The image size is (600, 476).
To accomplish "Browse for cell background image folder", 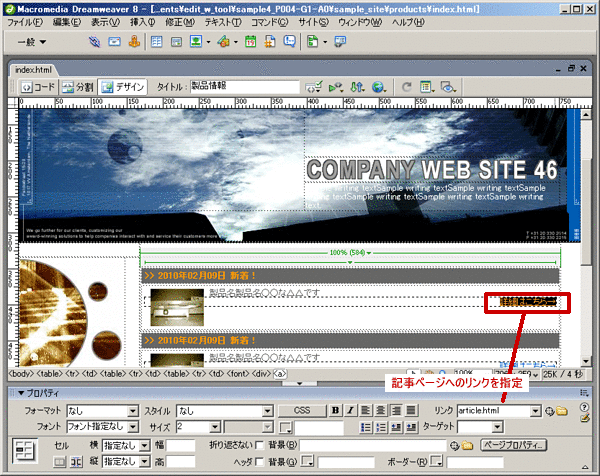I will 467,445.
